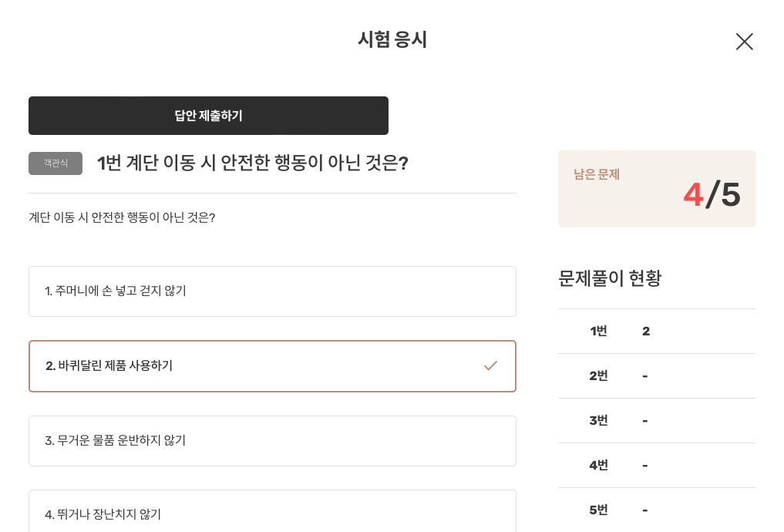Select answer option 3 무거운 물품 운반하지 않기
Image resolution: width=784 pixels, height=532 pixels.
pos(272,441)
